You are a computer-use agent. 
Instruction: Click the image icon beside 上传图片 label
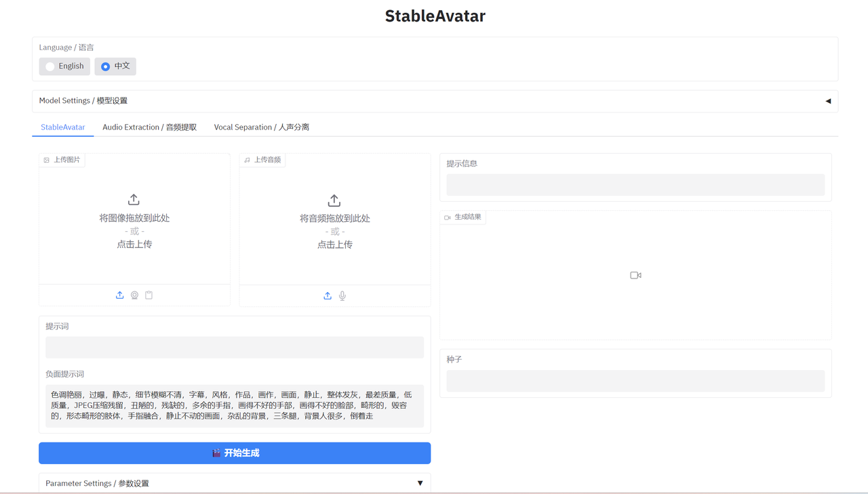[x=47, y=161]
